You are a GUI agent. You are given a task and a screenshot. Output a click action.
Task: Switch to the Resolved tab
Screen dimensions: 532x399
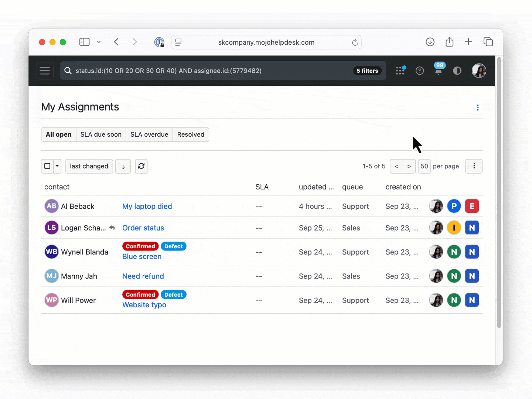191,134
